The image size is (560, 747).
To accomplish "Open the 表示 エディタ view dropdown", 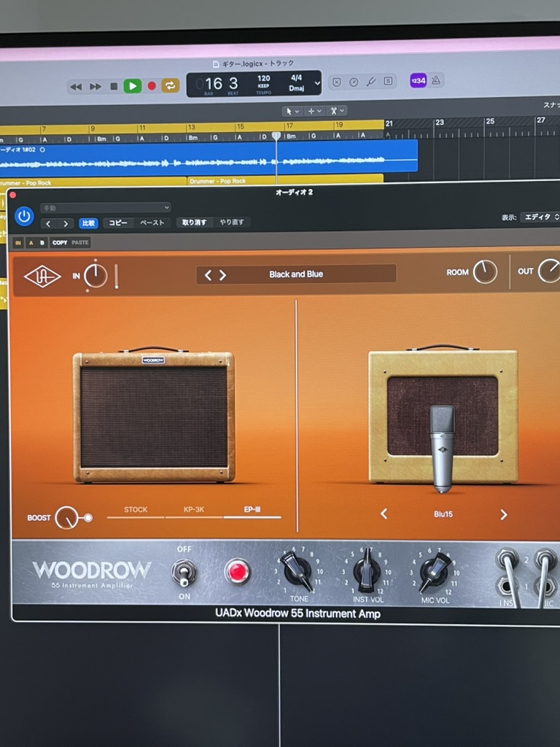I will pos(540,217).
